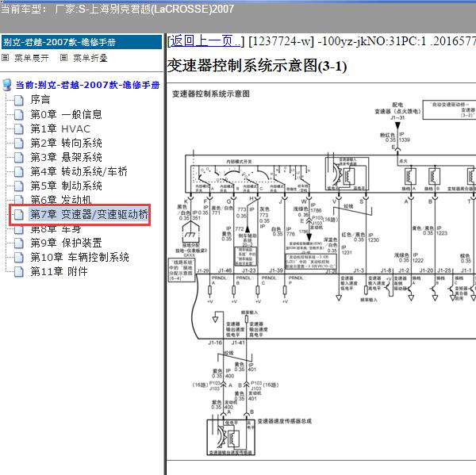Select 第3章 悬架系统 chapter
This screenshot has width=476, height=475.
tap(66, 157)
